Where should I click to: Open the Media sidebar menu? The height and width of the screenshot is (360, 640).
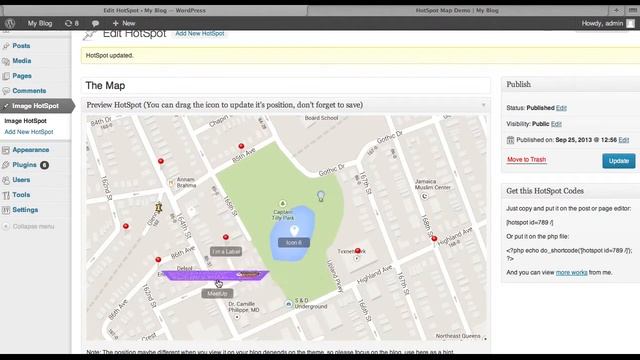click(22, 61)
